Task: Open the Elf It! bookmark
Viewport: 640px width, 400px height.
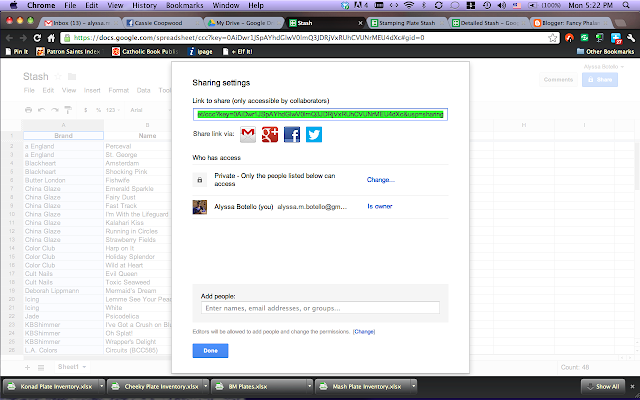Action: click(237, 51)
